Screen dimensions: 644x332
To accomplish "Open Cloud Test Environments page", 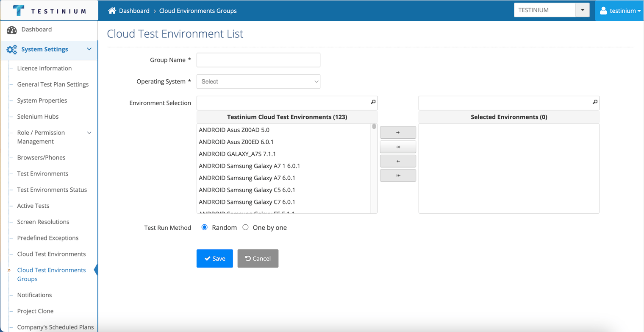I will tap(51, 254).
